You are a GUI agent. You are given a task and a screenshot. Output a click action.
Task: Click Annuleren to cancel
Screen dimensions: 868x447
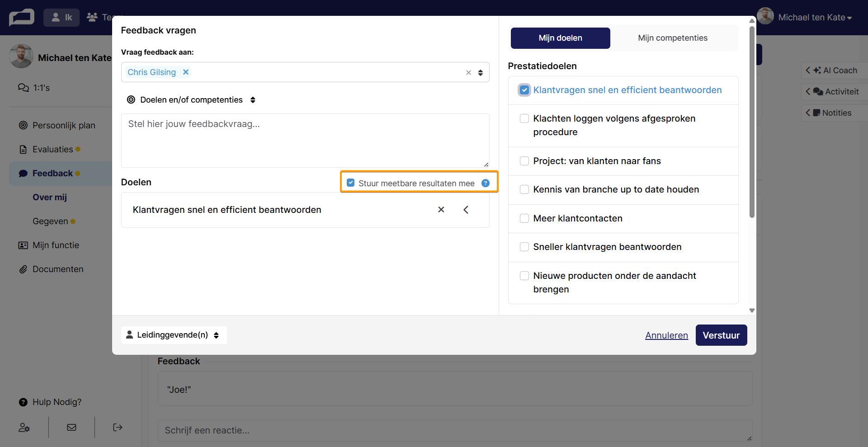[666, 335]
